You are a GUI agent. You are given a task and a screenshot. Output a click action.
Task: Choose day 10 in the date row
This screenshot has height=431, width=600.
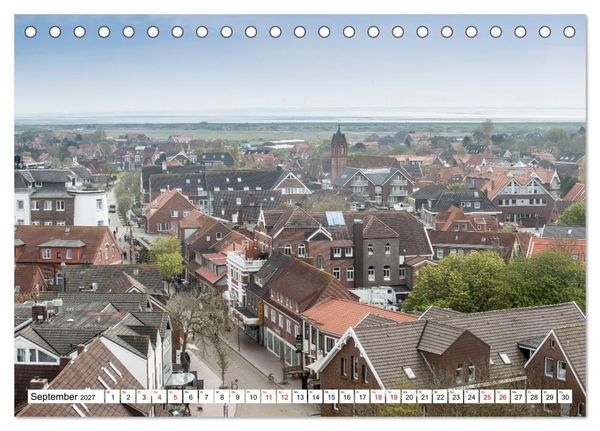click(253, 397)
